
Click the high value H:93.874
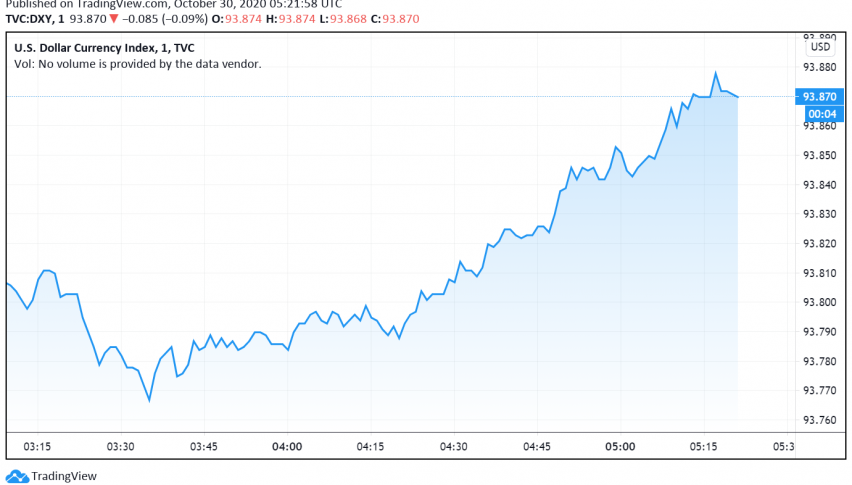[290, 19]
